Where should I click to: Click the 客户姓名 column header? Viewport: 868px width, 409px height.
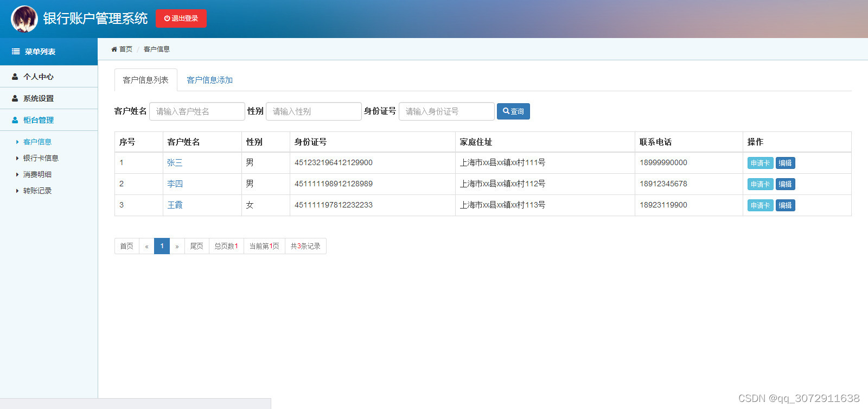click(x=183, y=142)
